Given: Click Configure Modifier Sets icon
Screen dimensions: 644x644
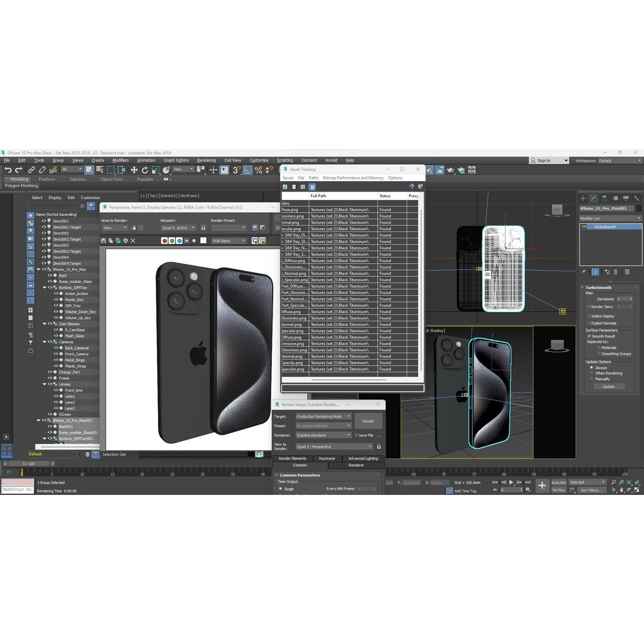Looking at the screenshot, I should pyautogui.click(x=627, y=272).
